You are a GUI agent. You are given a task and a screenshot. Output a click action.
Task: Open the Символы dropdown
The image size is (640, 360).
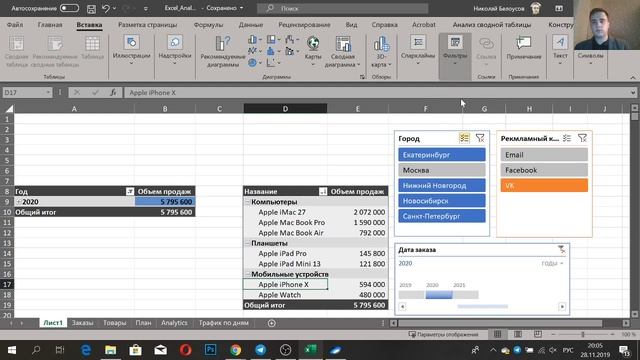(590, 56)
